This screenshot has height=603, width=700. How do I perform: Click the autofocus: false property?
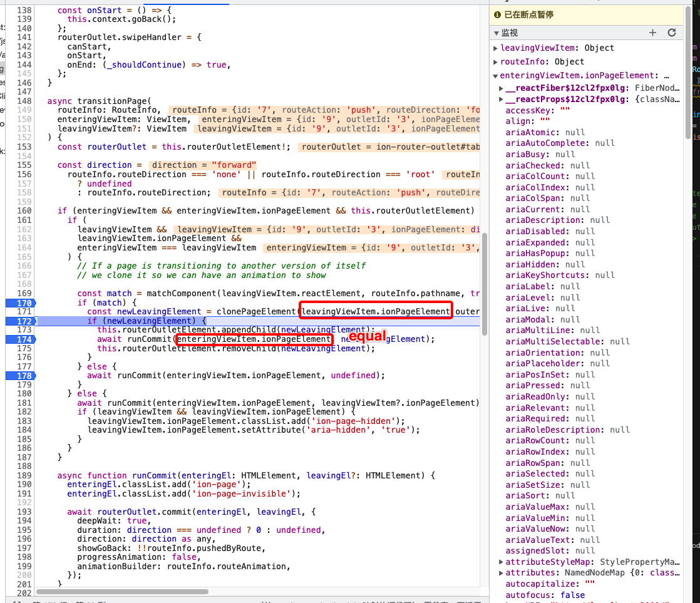(545, 595)
